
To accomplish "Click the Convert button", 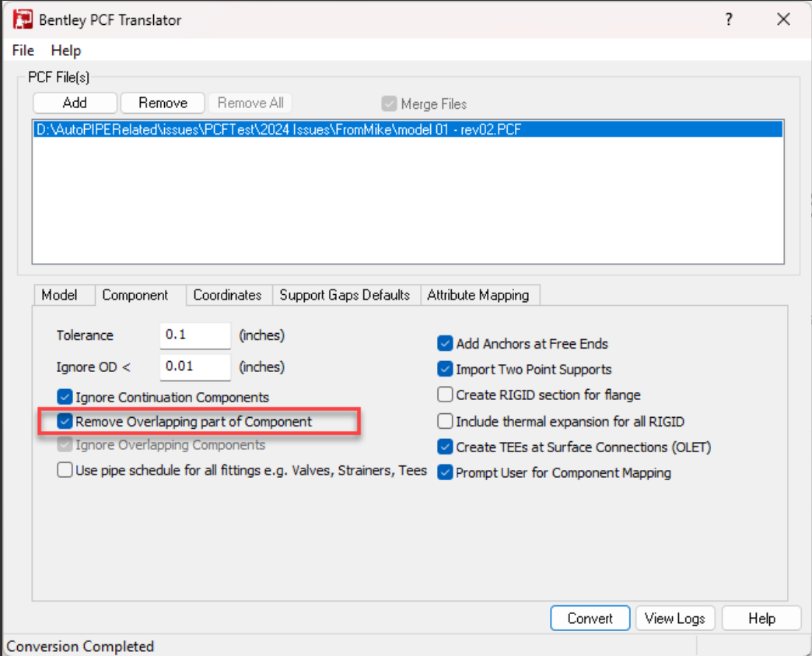I will pyautogui.click(x=590, y=619).
